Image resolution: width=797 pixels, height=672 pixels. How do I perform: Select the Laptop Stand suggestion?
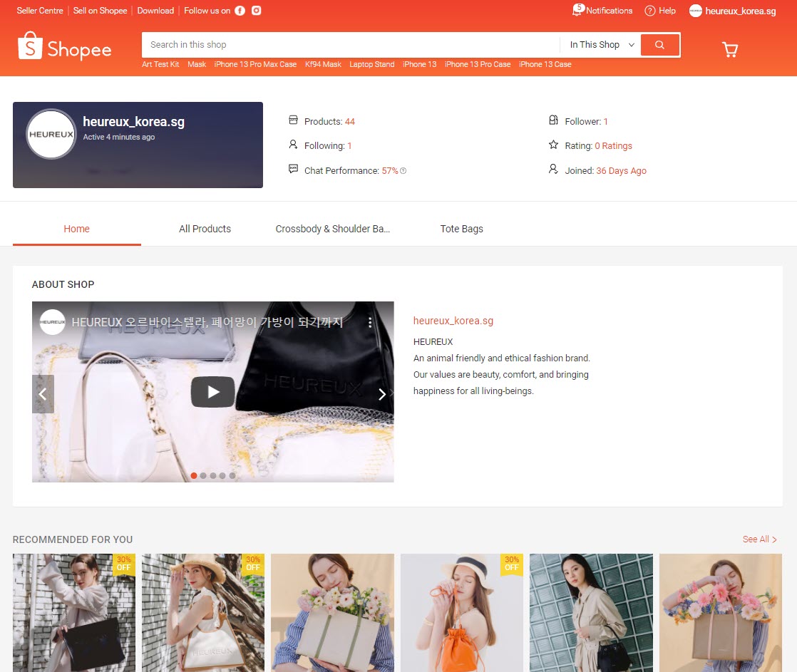[372, 65]
